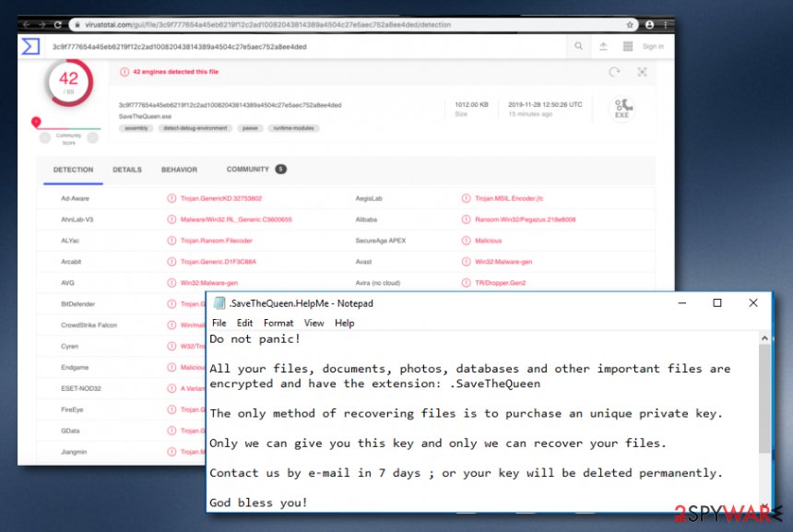793x532 pixels.
Task: Click the reanalyze file refresh icon
Action: [614, 72]
